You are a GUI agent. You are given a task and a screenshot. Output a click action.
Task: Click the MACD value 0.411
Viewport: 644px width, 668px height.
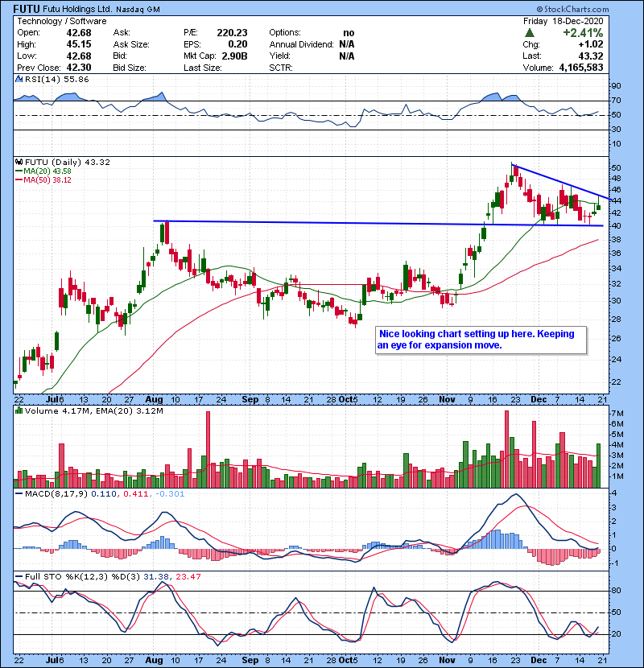click(135, 494)
